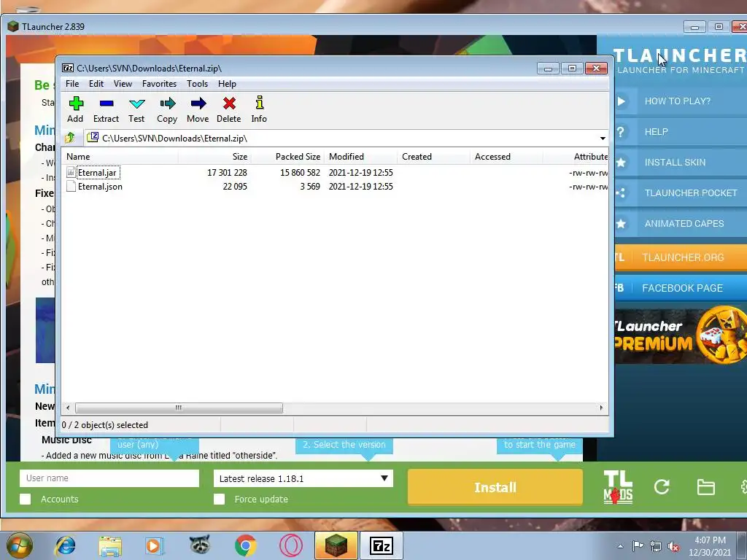Sort by the Modified column header
This screenshot has height=560, width=747.
[360, 157]
